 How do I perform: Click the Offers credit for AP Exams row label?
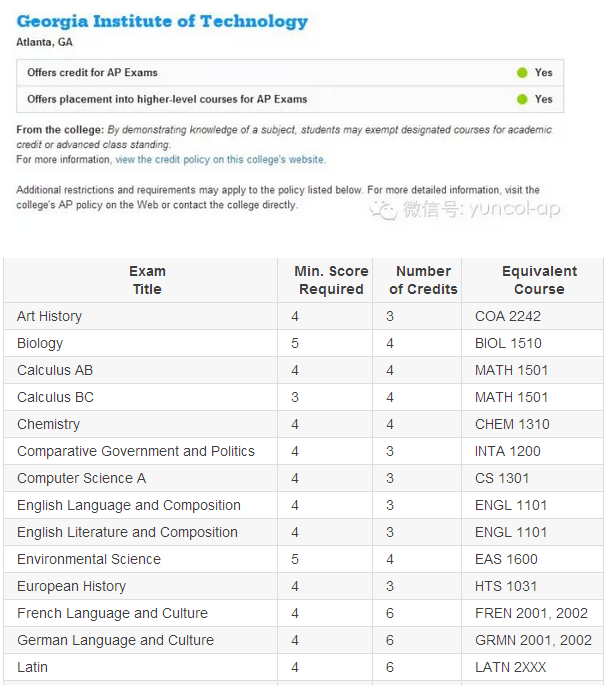click(x=92, y=73)
